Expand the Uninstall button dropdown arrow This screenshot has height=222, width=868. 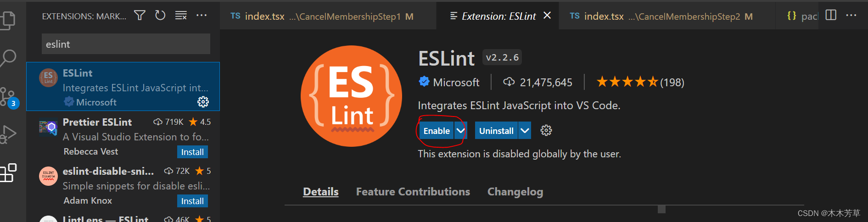(x=525, y=131)
